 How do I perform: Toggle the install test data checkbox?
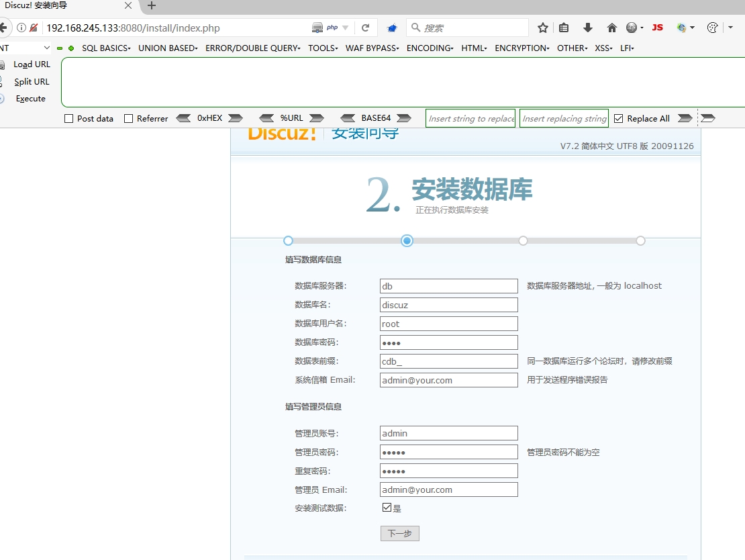[387, 508]
